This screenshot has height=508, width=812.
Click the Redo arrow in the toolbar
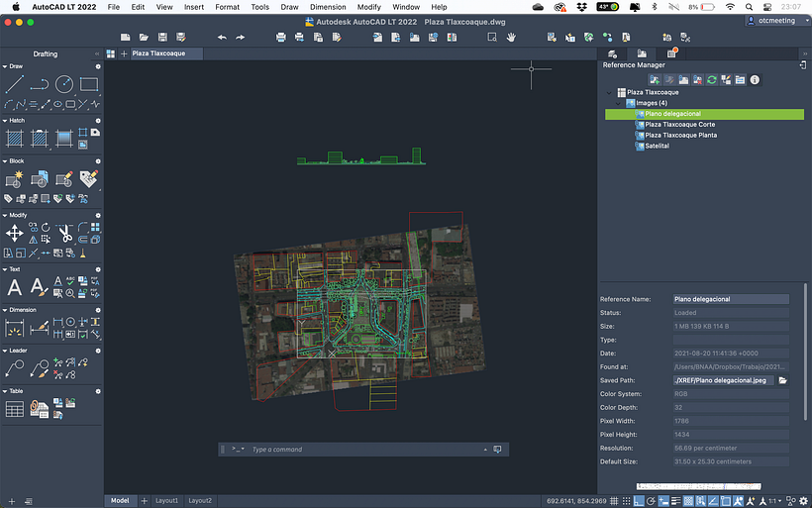[241, 38]
